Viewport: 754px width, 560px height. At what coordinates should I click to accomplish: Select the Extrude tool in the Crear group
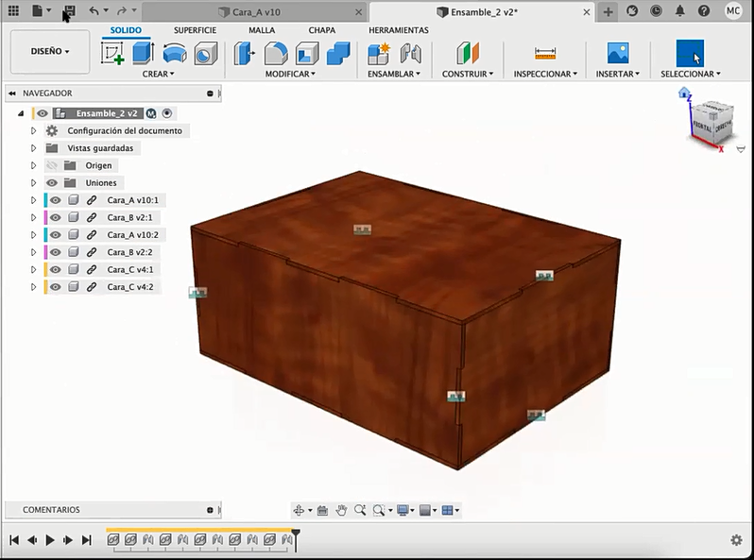143,53
